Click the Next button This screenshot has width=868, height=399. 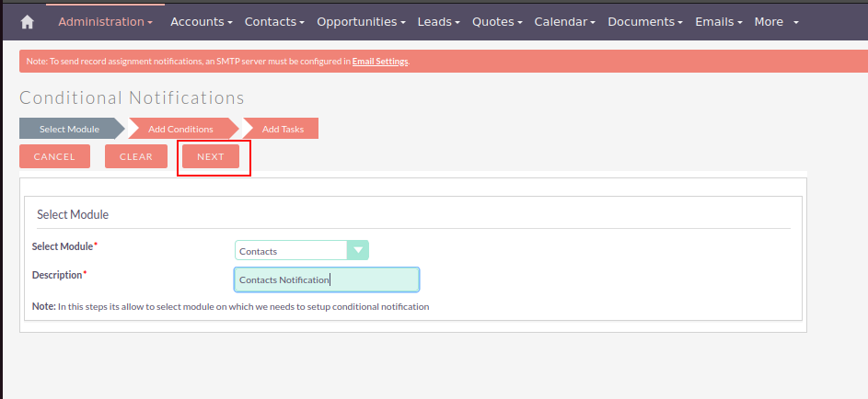tap(211, 156)
